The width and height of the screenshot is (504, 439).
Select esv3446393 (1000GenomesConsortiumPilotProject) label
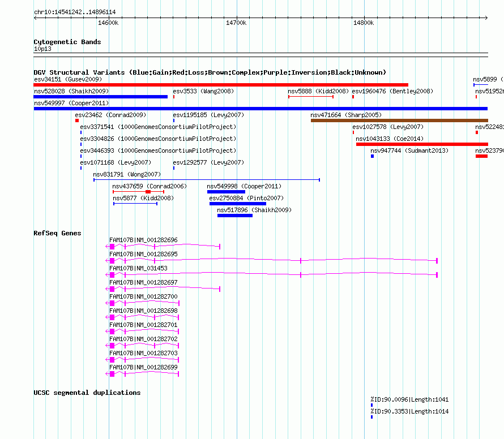pos(158,150)
